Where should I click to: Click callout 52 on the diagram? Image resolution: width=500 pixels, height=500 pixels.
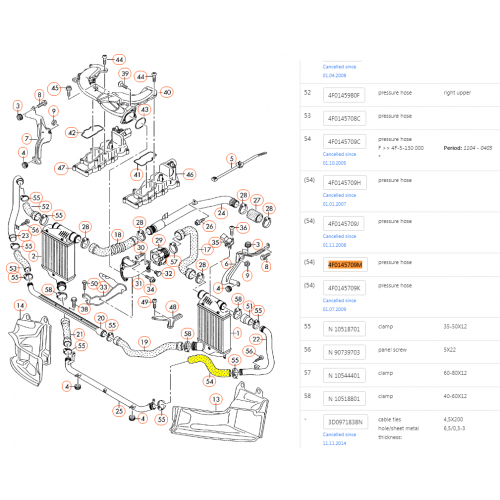pyautogui.click(x=45, y=206)
